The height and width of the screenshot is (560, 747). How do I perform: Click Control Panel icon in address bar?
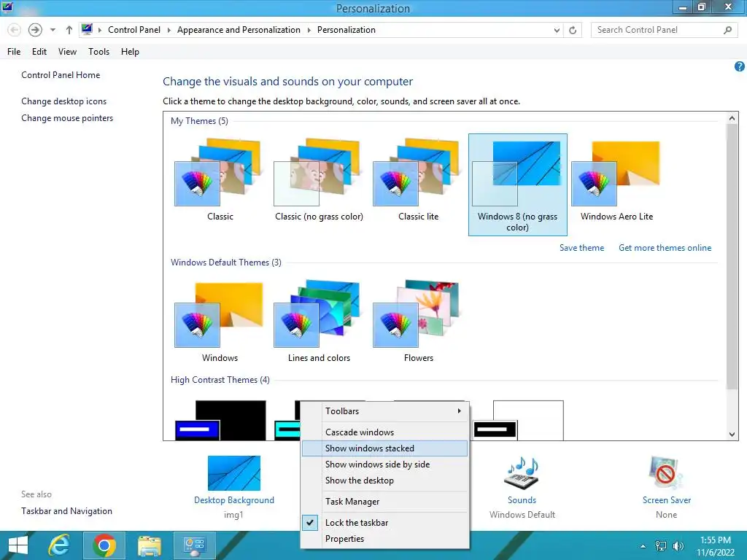coord(87,29)
